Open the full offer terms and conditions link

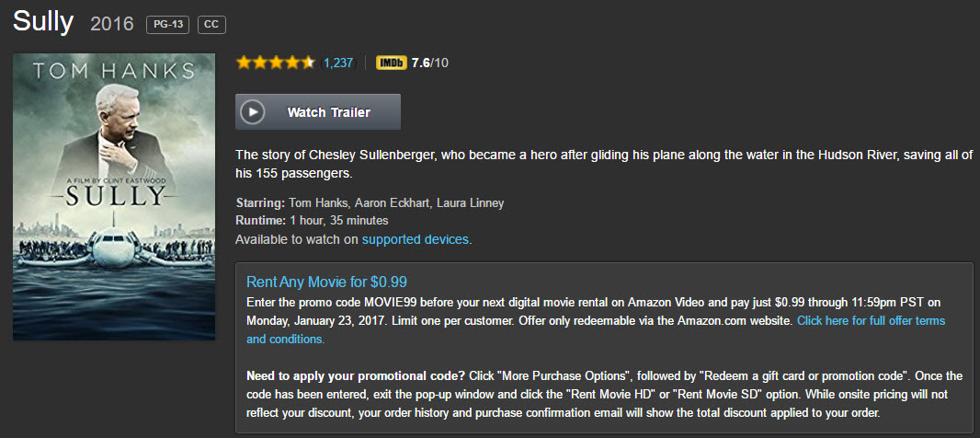coord(871,321)
